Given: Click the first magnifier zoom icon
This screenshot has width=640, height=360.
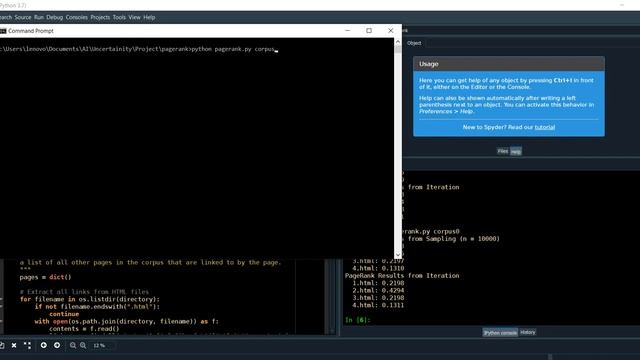Looking at the screenshot, I should 73,345.
